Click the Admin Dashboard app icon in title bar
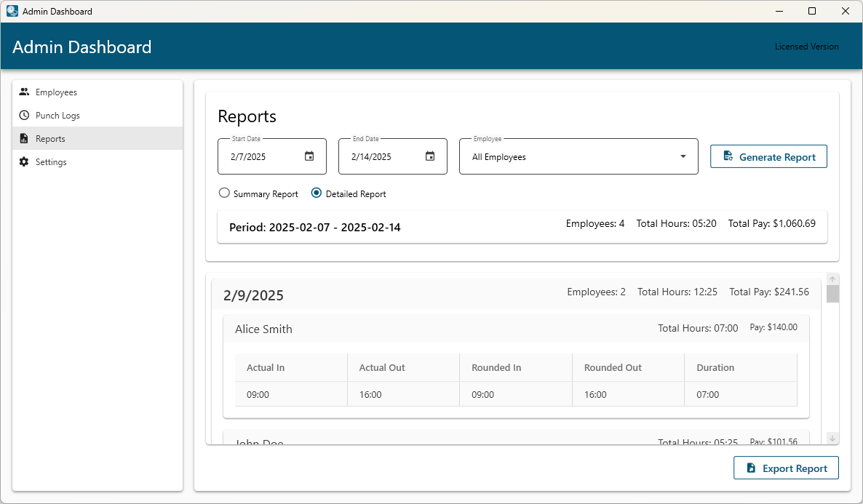Screen dimensions: 863x504 coord(12,11)
